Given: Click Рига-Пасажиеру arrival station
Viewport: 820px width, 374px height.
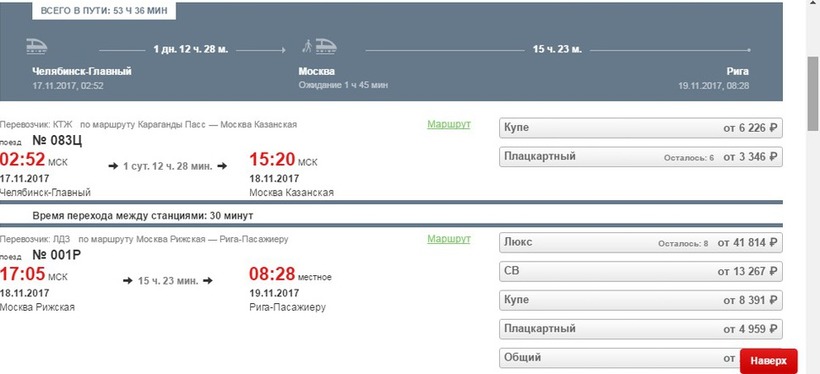Looking at the screenshot, I should pyautogui.click(x=288, y=308).
